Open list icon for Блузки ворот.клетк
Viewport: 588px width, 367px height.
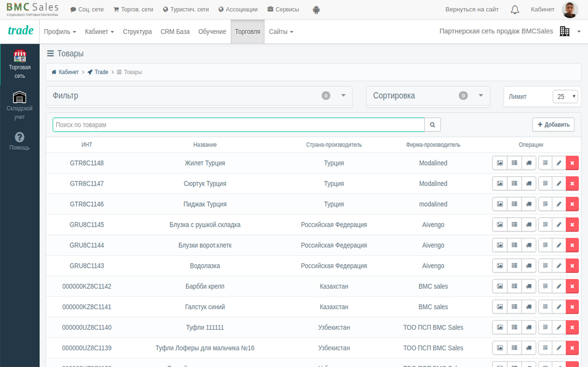point(514,245)
